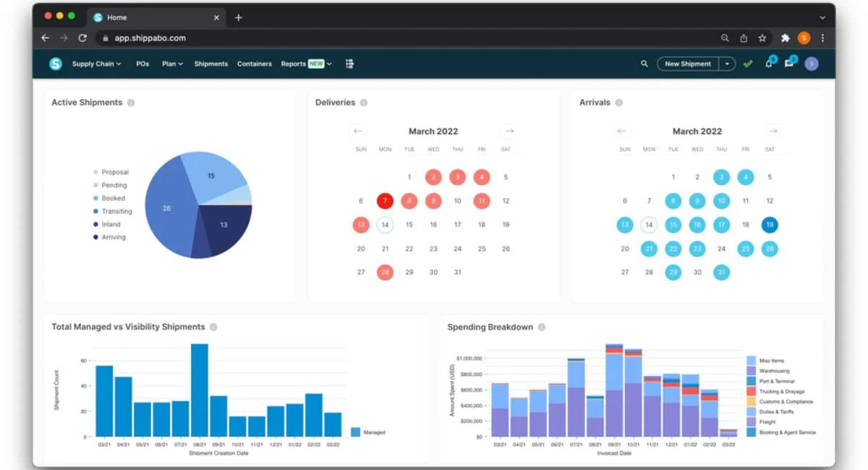Viewport: 868px width, 470px height.
Task: Select the Home browser tab
Action: click(x=156, y=17)
